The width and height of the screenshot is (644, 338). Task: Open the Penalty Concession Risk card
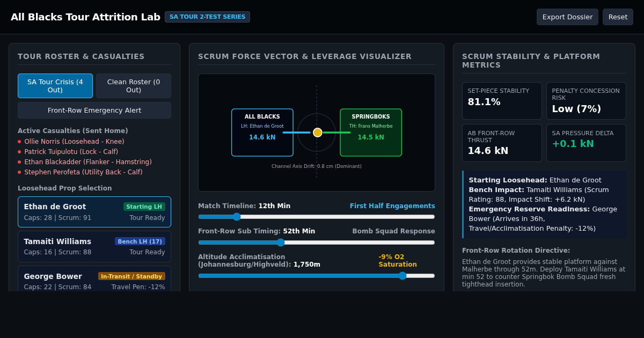[586, 101]
